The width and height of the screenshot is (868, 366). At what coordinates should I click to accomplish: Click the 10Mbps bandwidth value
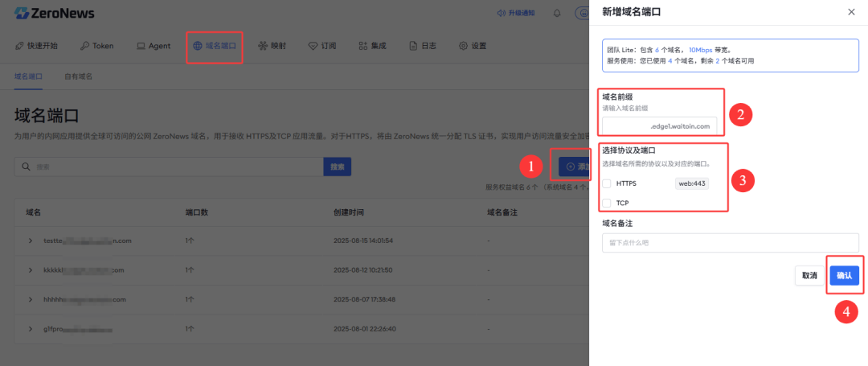700,50
